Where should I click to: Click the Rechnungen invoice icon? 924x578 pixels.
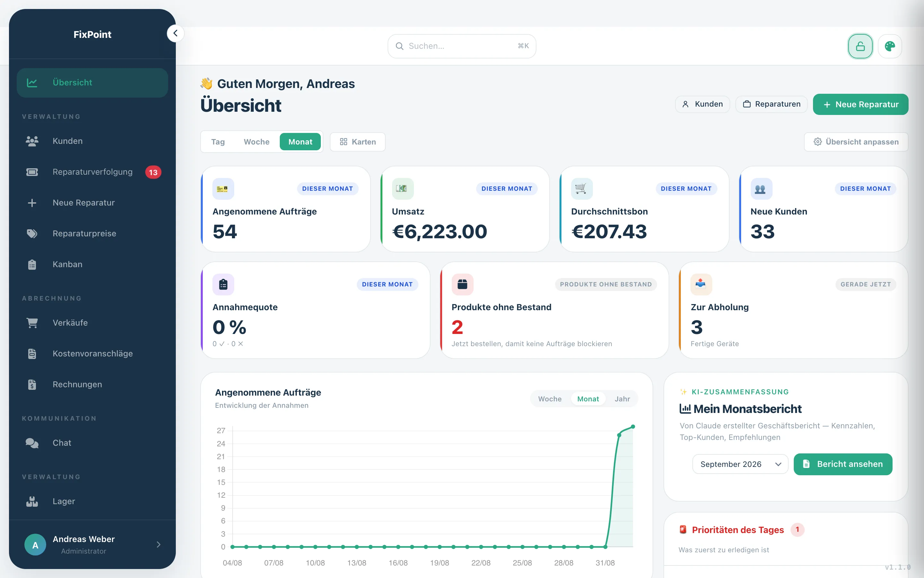pyautogui.click(x=32, y=385)
